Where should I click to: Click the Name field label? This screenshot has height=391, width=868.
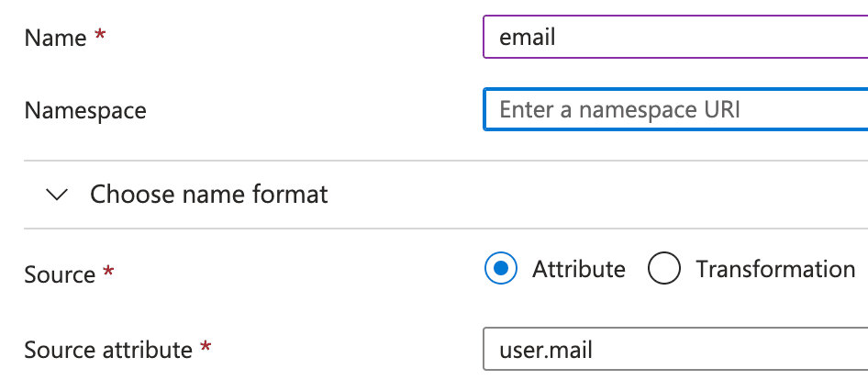(55, 38)
